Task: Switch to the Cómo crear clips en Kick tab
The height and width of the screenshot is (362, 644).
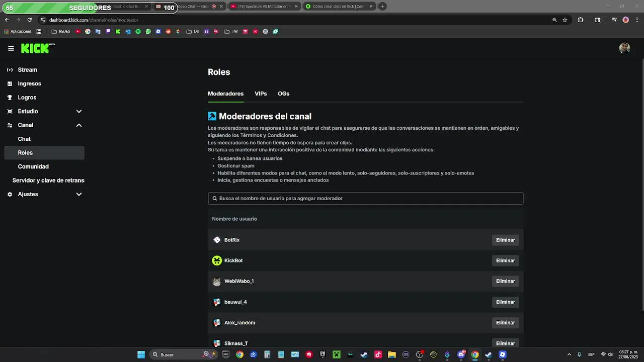Action: [340, 7]
